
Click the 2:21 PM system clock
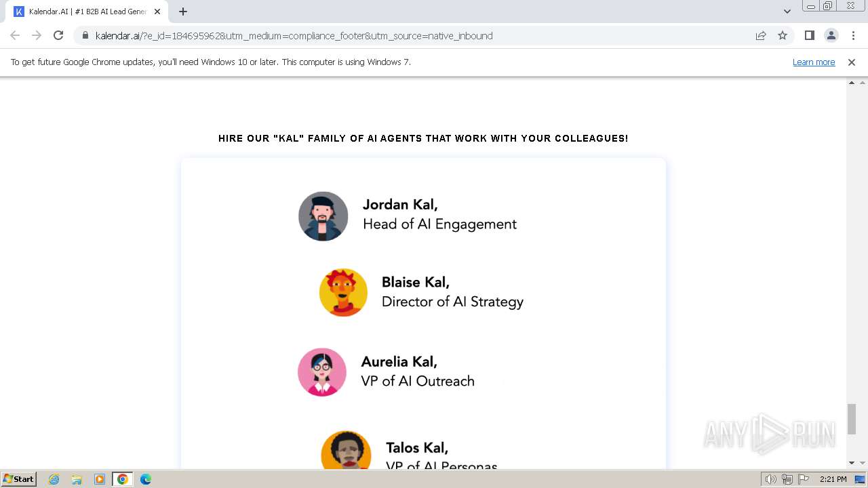click(833, 479)
